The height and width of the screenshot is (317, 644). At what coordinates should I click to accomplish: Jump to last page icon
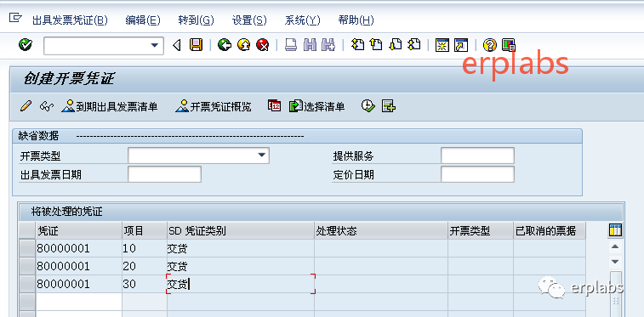pos(414,44)
